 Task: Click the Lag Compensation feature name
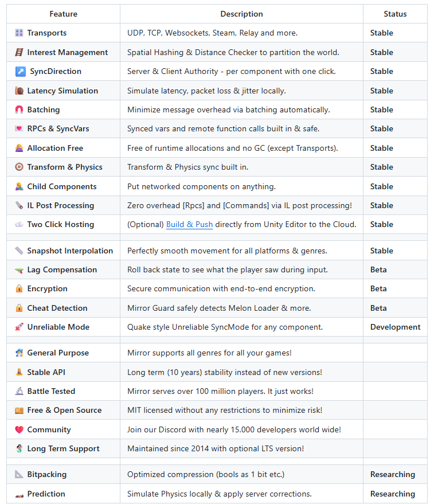coord(62,269)
